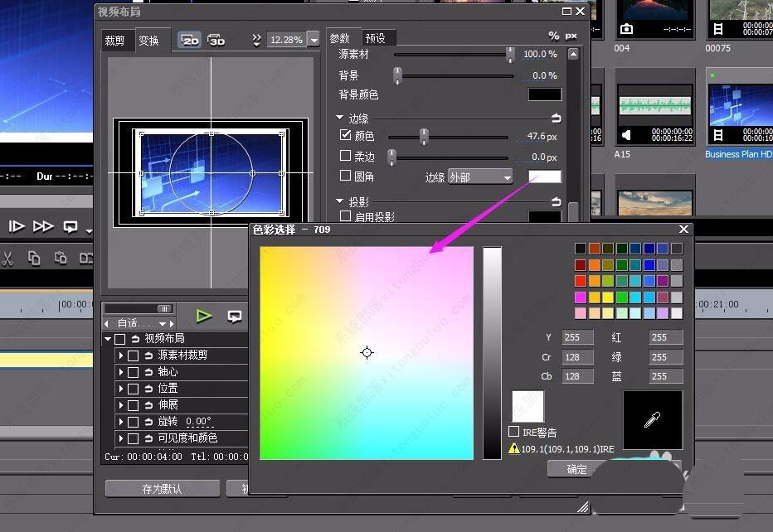The image size is (773, 532).
Task: Reset the 边缘 section settings
Action: (x=556, y=118)
